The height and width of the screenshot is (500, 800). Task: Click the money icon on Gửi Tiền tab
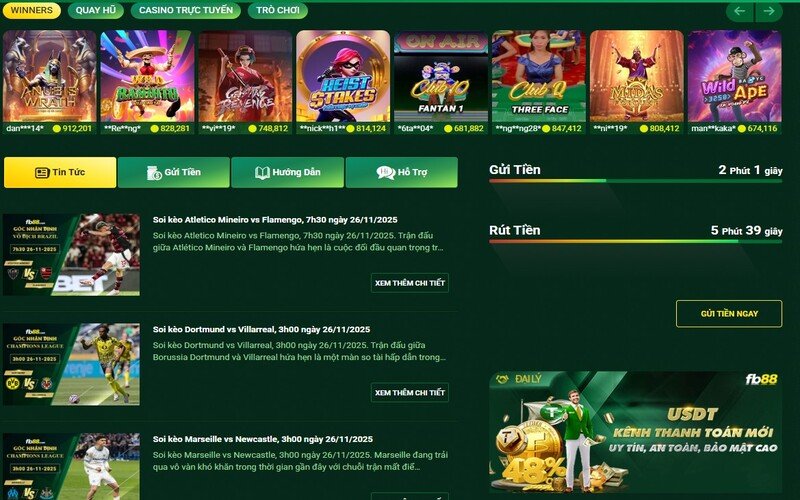(x=154, y=172)
